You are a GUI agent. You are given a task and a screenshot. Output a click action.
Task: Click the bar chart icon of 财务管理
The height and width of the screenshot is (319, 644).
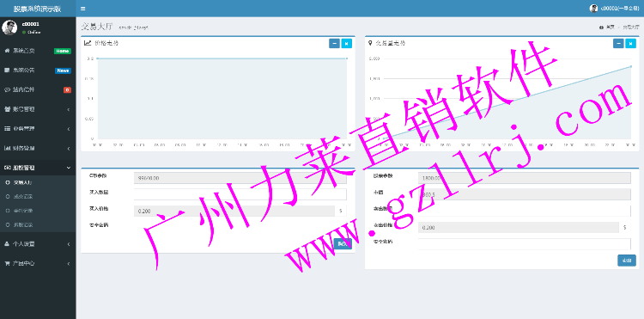click(7, 148)
